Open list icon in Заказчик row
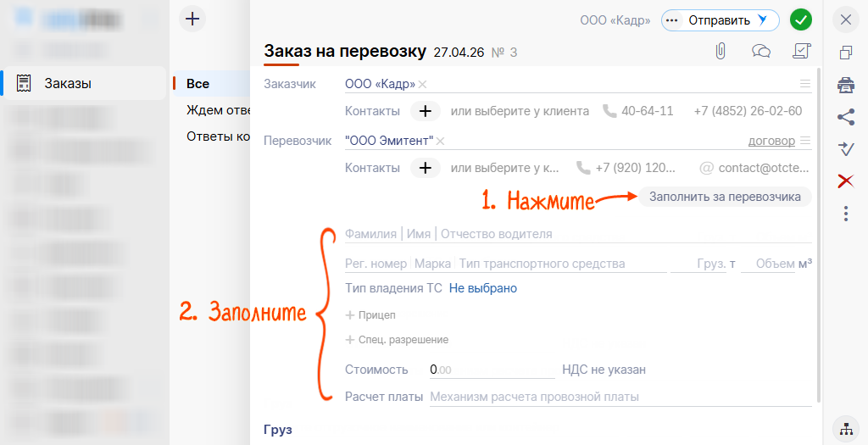 [805, 84]
